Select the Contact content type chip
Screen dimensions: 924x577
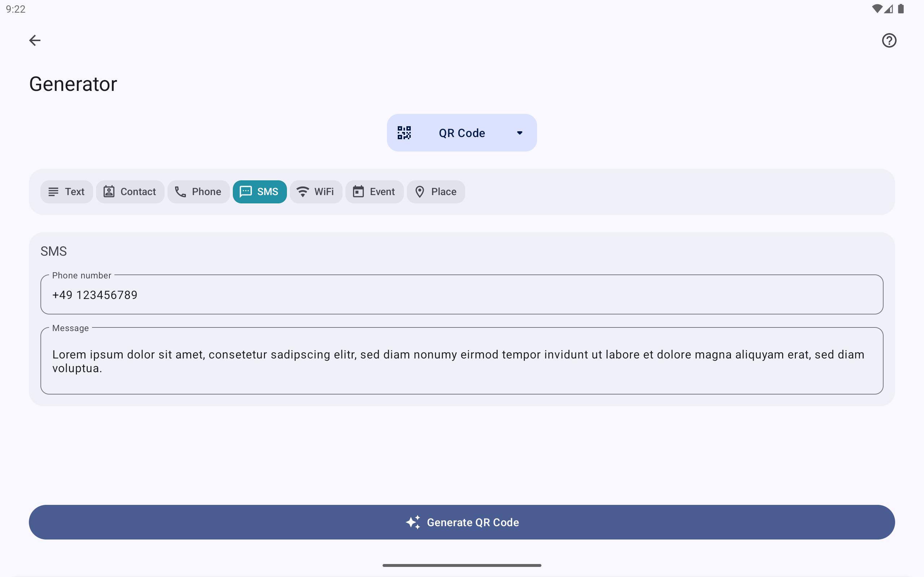tap(130, 191)
